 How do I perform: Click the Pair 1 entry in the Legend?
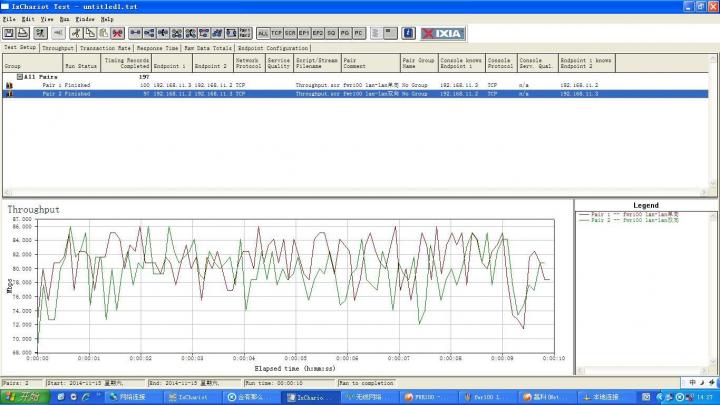click(629, 214)
